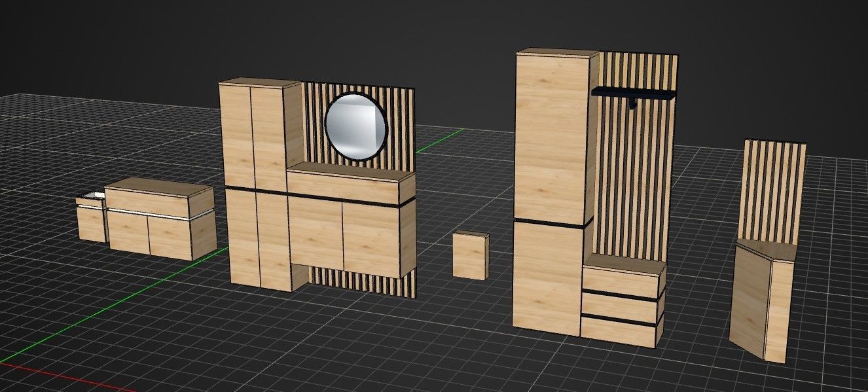Select slatted panel behind the black shelf

(632, 157)
